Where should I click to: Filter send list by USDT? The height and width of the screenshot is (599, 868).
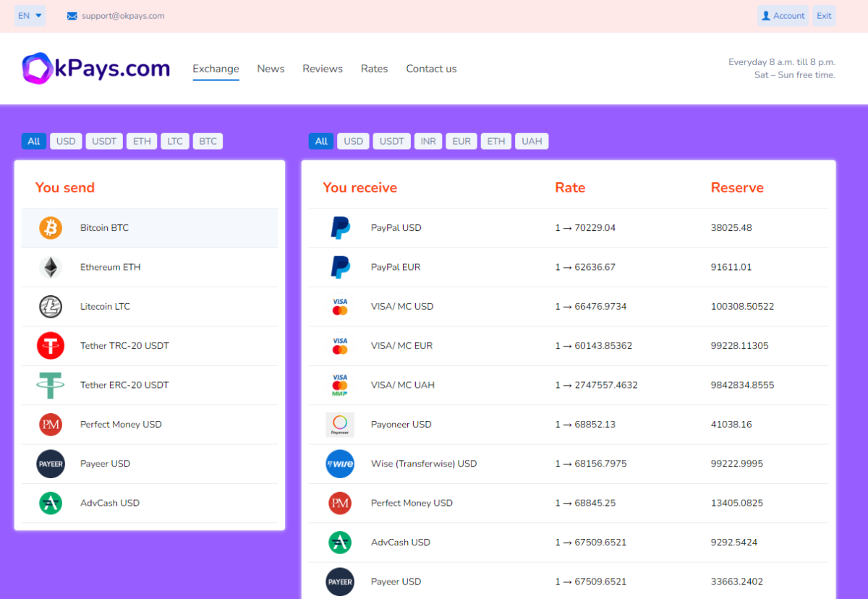point(104,141)
